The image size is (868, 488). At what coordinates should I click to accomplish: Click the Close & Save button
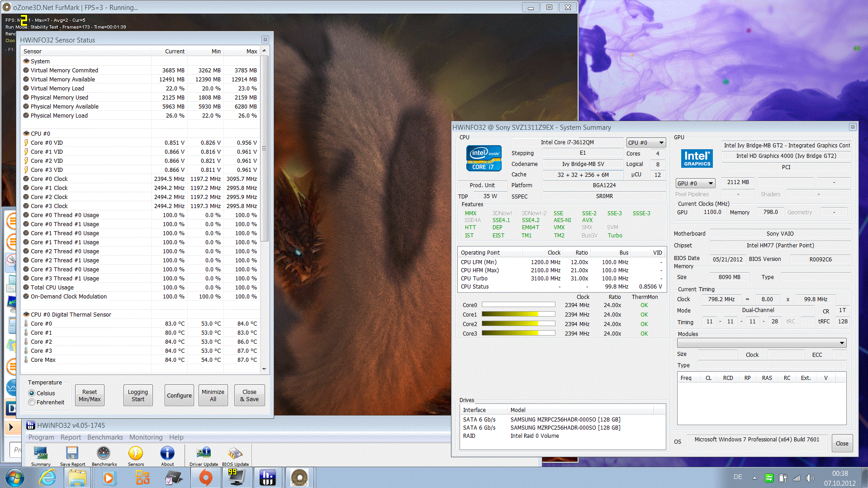[249, 395]
